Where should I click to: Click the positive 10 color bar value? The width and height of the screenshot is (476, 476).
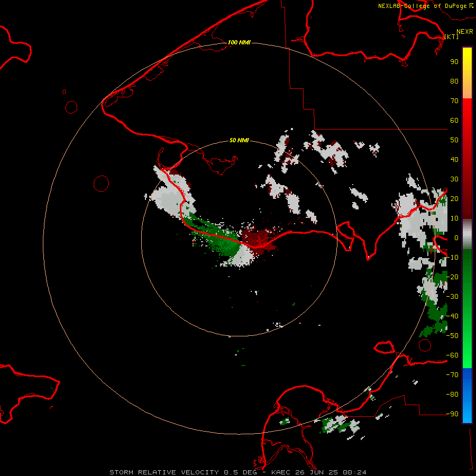(x=454, y=218)
